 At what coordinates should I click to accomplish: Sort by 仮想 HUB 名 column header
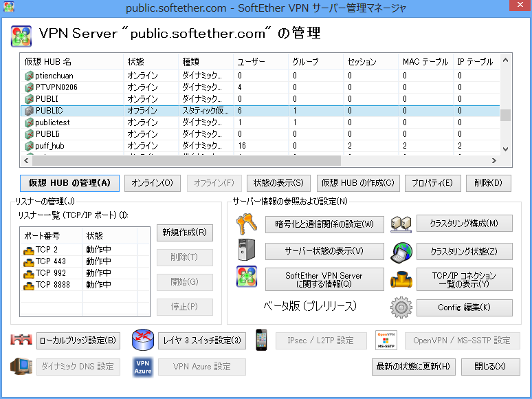pyautogui.click(x=72, y=62)
